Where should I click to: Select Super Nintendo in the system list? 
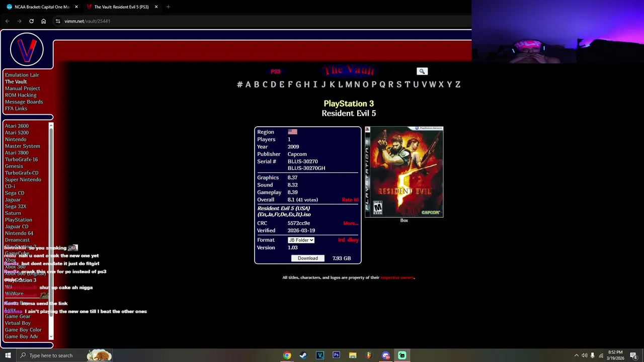[23, 179]
